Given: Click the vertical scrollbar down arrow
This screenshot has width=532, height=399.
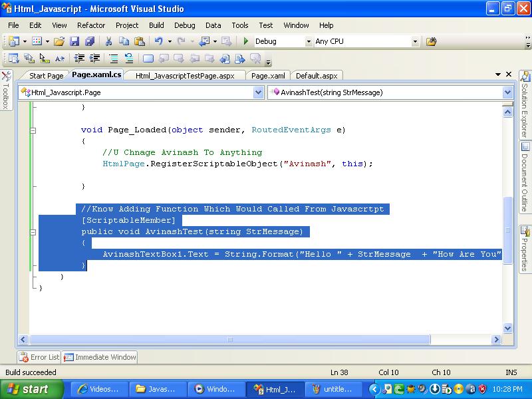Looking at the screenshot, I should tap(507, 328).
